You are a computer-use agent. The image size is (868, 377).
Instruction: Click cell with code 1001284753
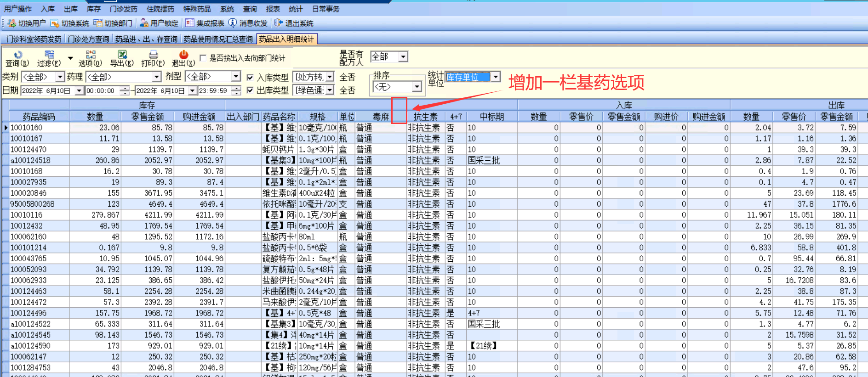[39, 367]
